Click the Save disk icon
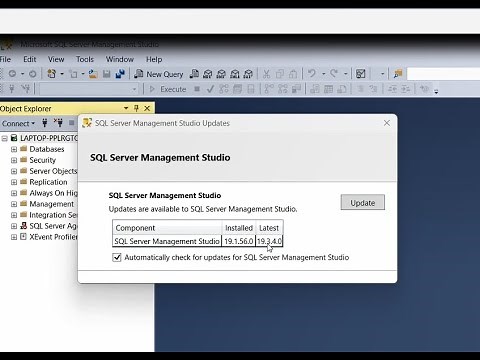Image resolution: width=480 pixels, height=360 pixels. (107, 74)
